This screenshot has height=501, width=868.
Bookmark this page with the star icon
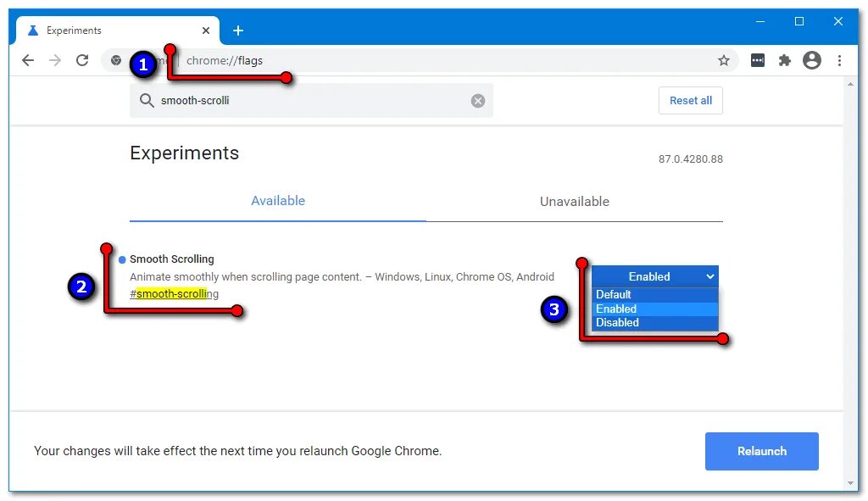(724, 60)
